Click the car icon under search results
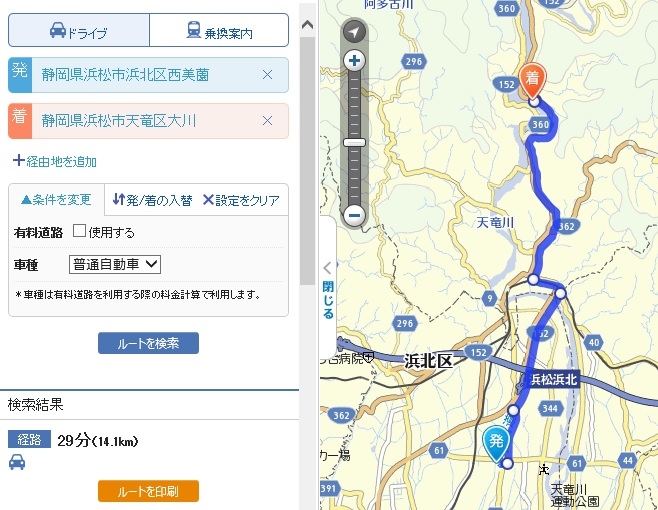The image size is (658, 510). 17,462
